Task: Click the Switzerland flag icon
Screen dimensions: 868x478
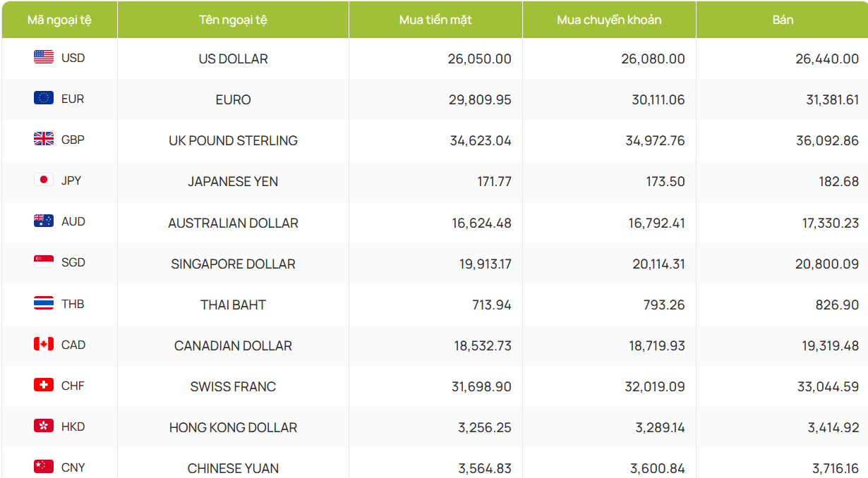Action: pyautogui.click(x=44, y=385)
